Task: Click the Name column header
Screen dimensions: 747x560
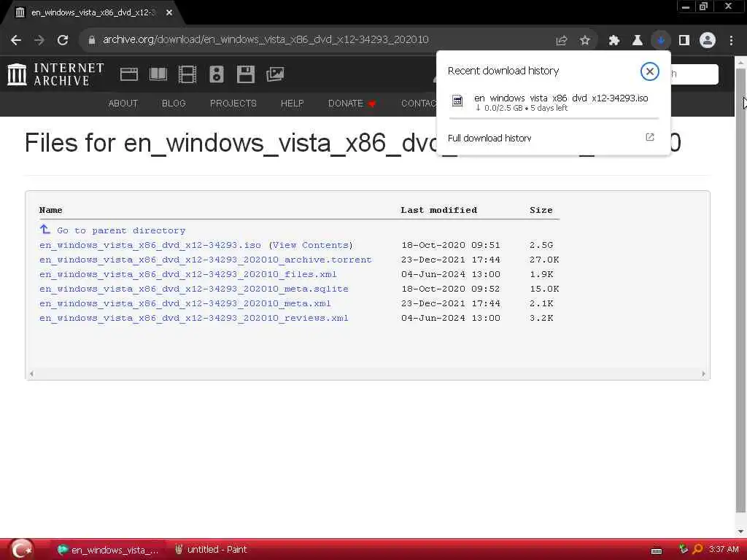Action: coord(50,210)
